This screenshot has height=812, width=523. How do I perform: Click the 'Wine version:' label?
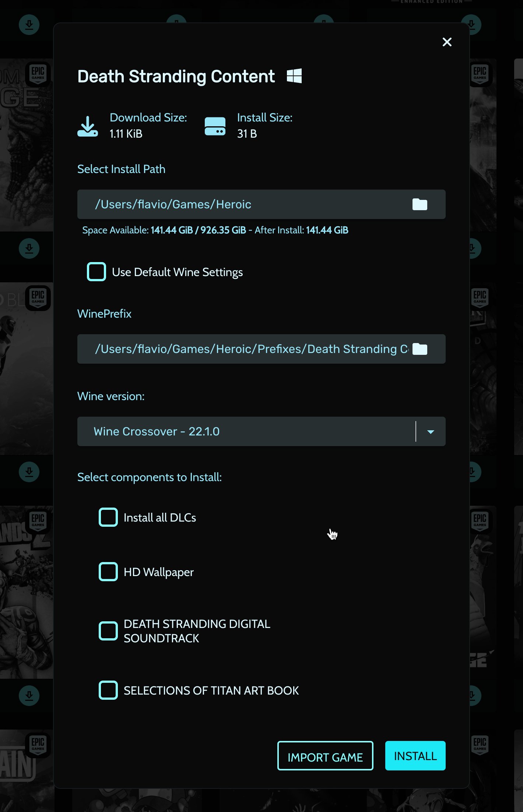[111, 396]
